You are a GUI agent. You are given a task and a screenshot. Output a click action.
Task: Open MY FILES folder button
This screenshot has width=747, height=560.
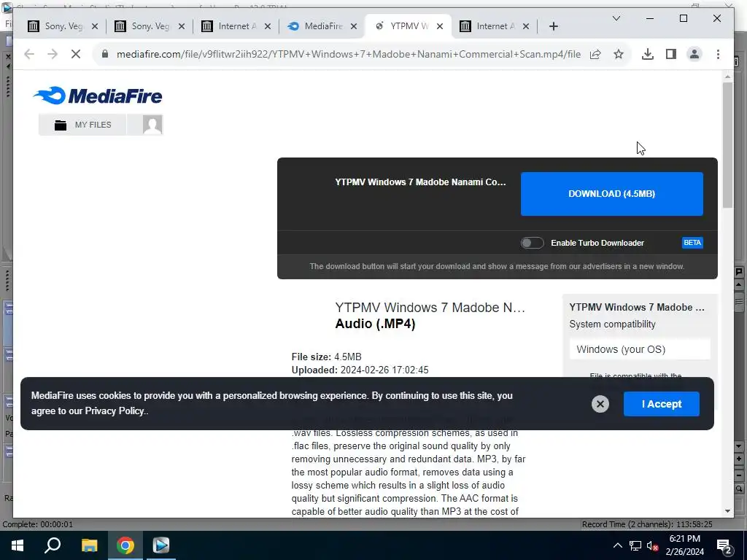point(82,125)
